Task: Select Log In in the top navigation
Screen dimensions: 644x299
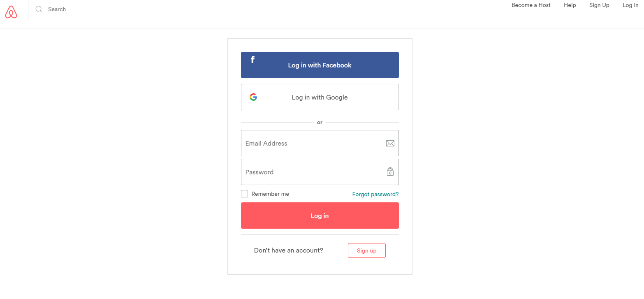Action: tap(630, 5)
